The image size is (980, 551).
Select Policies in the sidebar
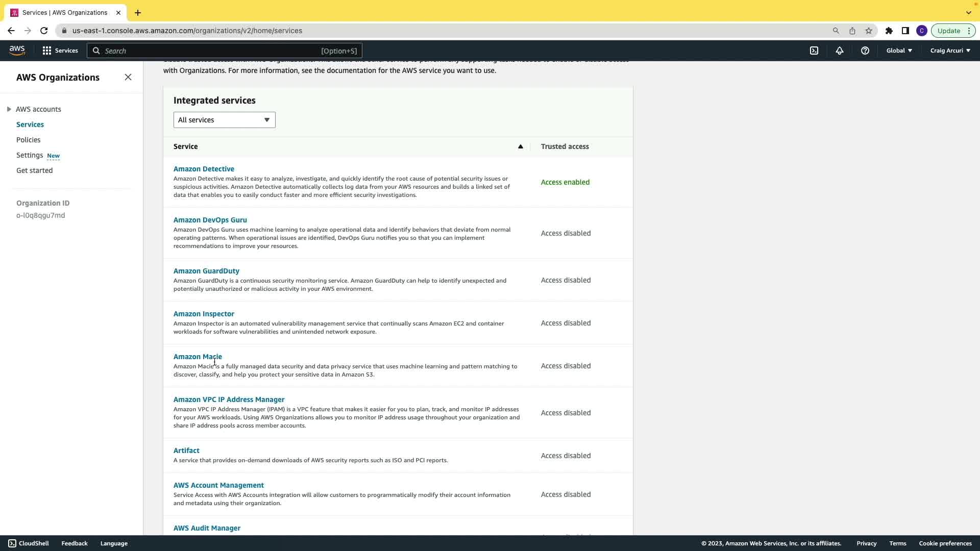pyautogui.click(x=28, y=140)
